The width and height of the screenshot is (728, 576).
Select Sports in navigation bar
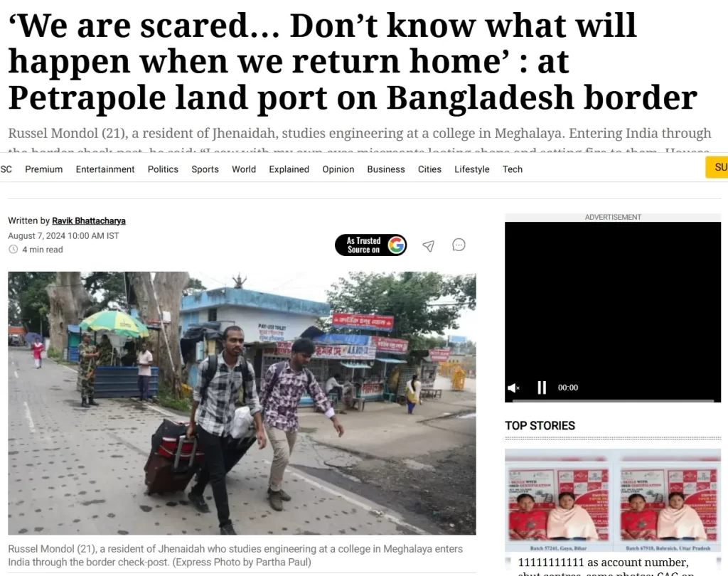pyautogui.click(x=205, y=169)
